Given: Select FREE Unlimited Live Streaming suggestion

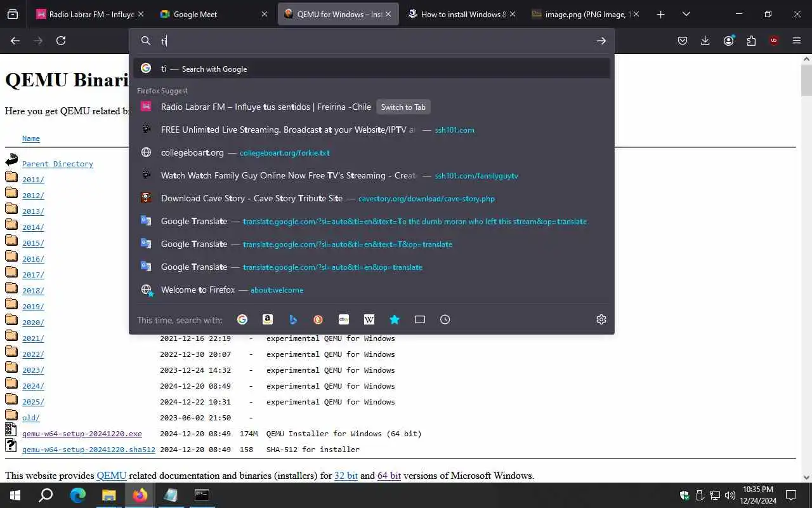Looking at the screenshot, I should pos(372,130).
